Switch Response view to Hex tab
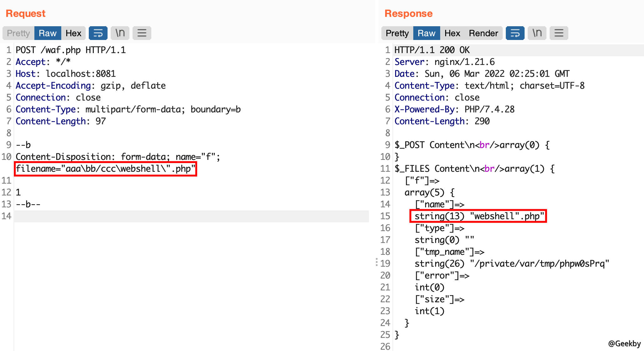Image resolution: width=644 pixels, height=351 pixels. [x=452, y=33]
